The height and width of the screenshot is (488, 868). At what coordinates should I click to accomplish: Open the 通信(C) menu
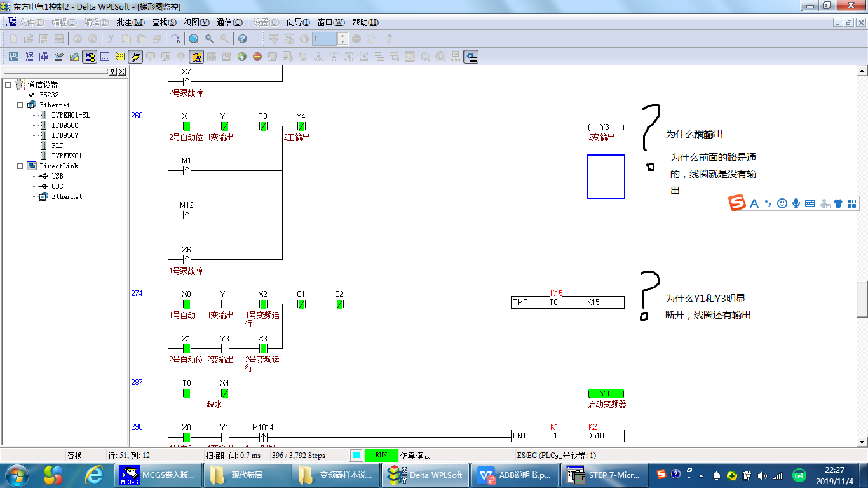point(229,22)
